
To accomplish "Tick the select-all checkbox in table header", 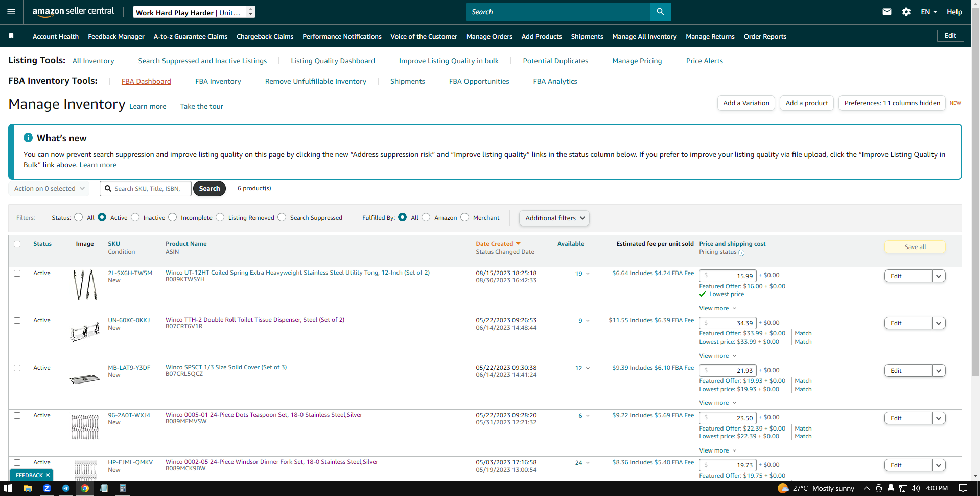I will click(x=17, y=244).
